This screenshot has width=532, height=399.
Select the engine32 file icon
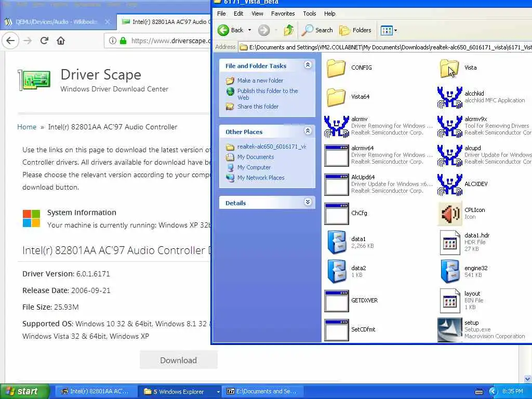click(x=449, y=272)
